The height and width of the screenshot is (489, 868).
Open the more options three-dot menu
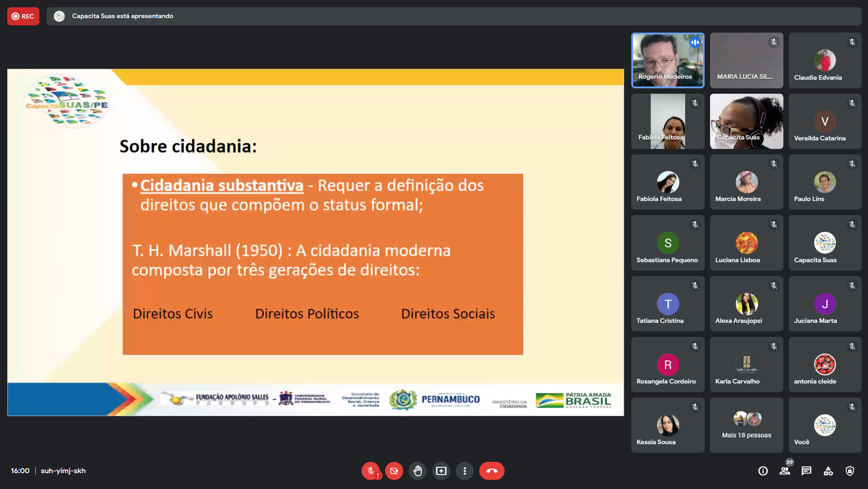(464, 471)
